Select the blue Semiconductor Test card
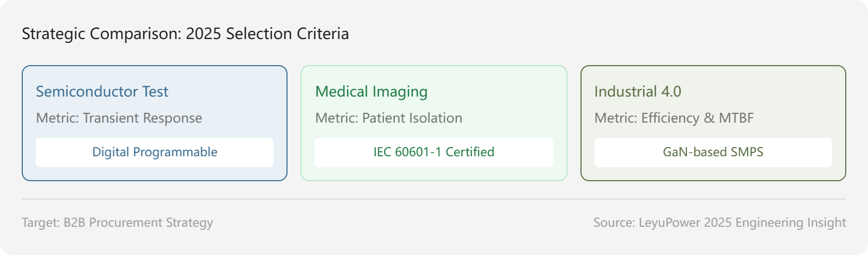Screen dimensions: 868x255 pyautogui.click(x=155, y=123)
